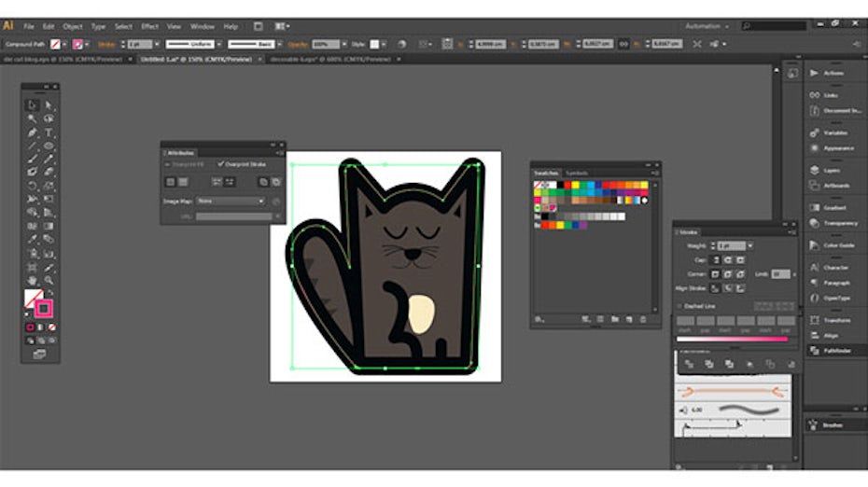Image resolution: width=868 pixels, height=487 pixels.
Task: Select the Pen tool in toolbox
Action: [x=32, y=132]
